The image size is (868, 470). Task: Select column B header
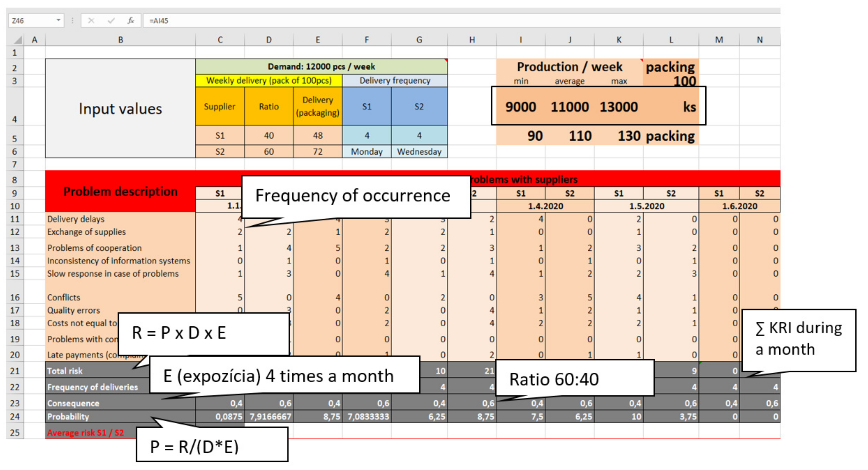pyautogui.click(x=120, y=40)
